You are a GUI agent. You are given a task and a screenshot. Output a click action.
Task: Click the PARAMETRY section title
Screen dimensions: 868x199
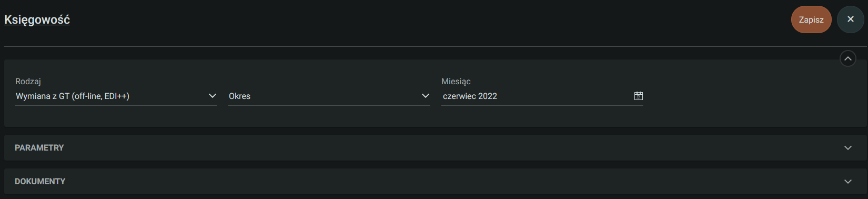(x=39, y=148)
